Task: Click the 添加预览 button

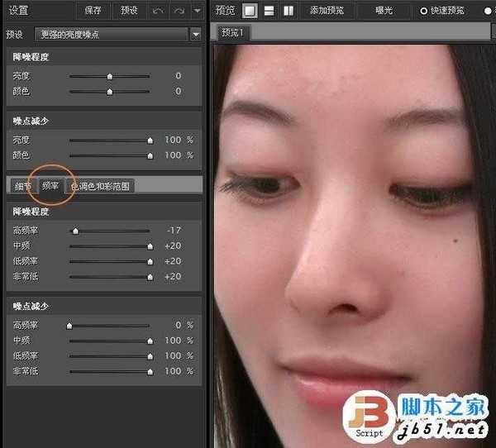Action: [326, 11]
